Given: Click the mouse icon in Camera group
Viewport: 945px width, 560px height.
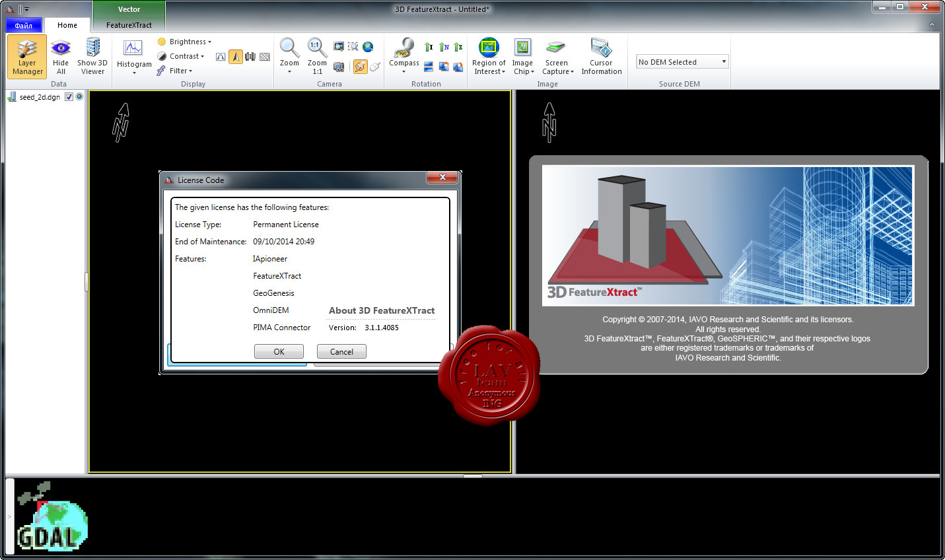Looking at the screenshot, I should click(374, 67).
